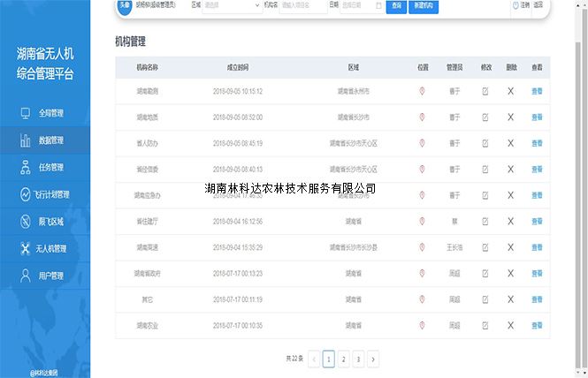Open the 日期 date picker field
The height and width of the screenshot is (378, 588).
[361, 5]
